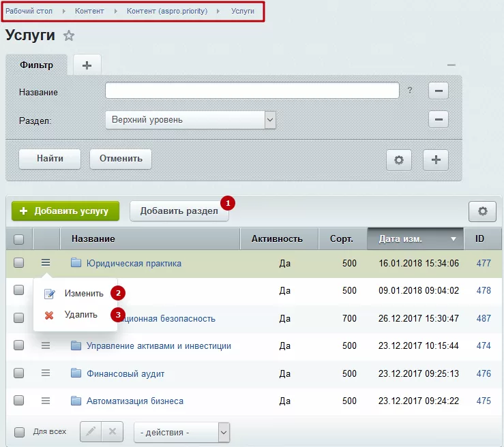This screenshot has width=504, height=447.
Task: Focus the Название filter text field
Action: (x=252, y=91)
